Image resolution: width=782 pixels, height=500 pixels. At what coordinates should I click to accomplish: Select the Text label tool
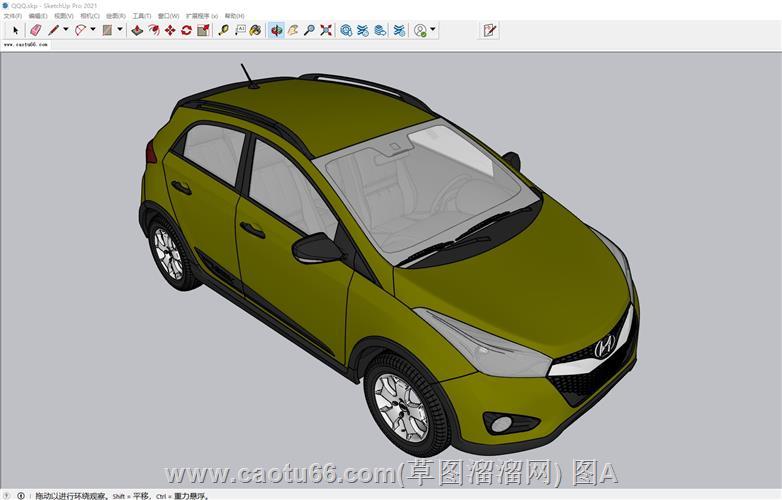tap(240, 30)
